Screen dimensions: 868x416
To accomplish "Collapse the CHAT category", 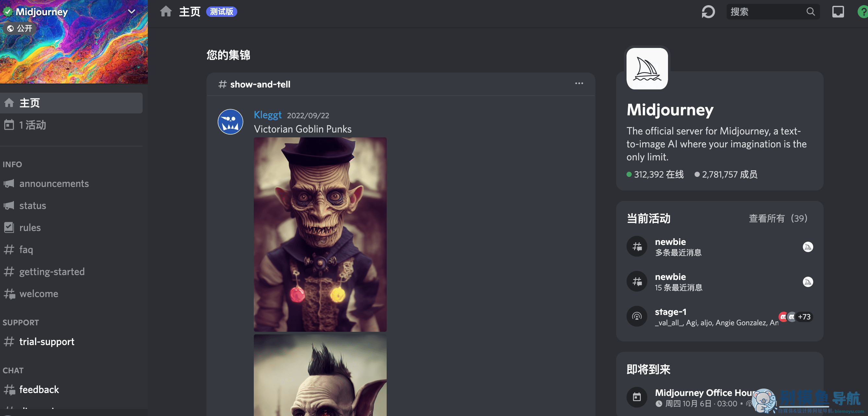I will (x=13, y=370).
